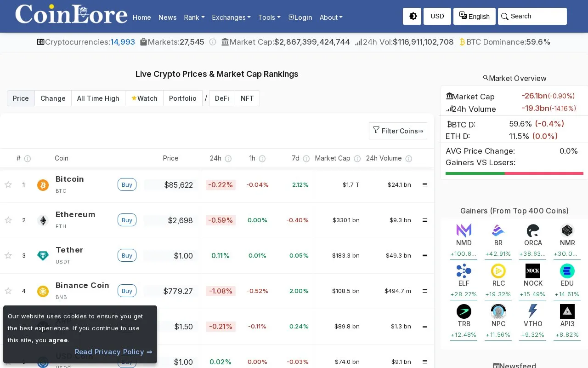Image resolution: width=588 pixels, height=368 pixels.
Task: Open TRB gainer icon
Action: point(464,311)
